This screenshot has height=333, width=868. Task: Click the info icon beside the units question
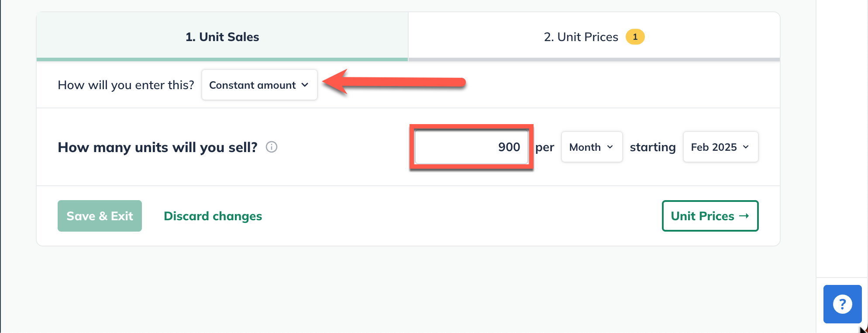click(x=272, y=147)
